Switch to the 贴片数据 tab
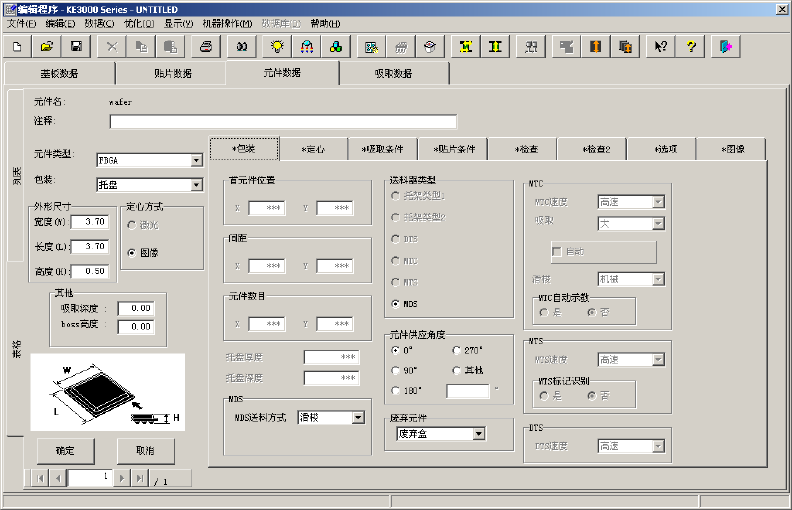Viewport: 792px width, 510px height. click(169, 73)
